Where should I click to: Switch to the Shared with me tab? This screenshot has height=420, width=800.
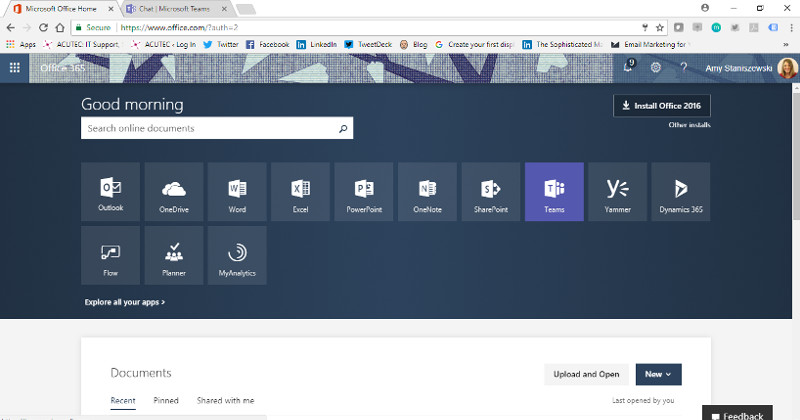226,401
